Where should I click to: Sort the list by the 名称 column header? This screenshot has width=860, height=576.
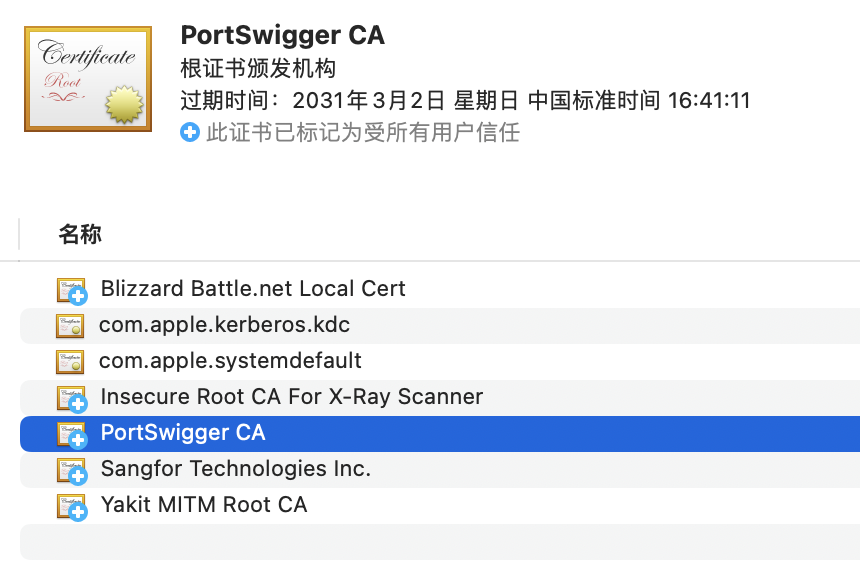(x=80, y=235)
